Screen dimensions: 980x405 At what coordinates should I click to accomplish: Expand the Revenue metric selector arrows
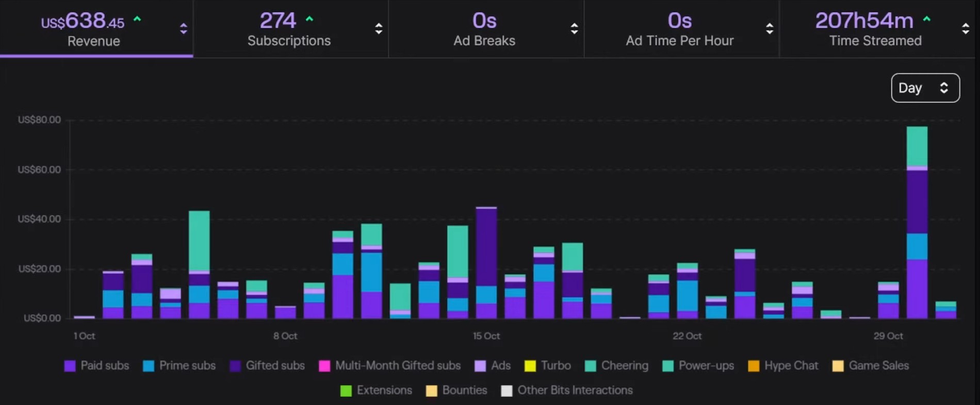coord(183,29)
